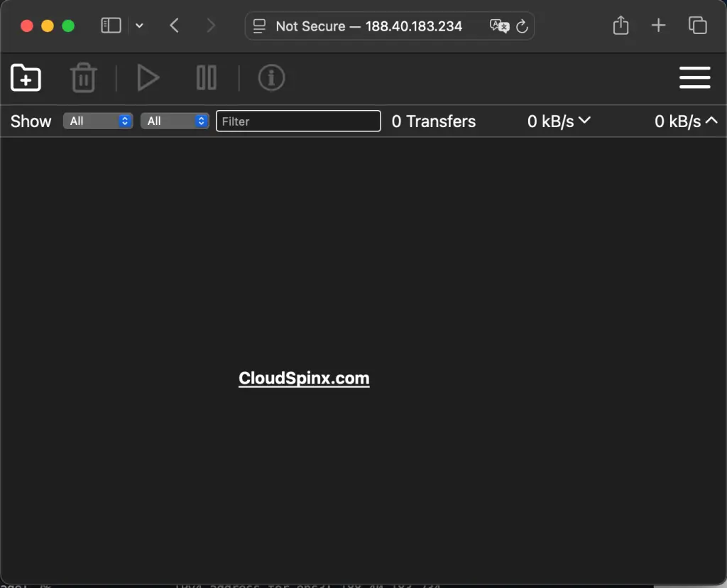Click the Safari share icon
This screenshot has height=588, width=727.
tap(621, 26)
